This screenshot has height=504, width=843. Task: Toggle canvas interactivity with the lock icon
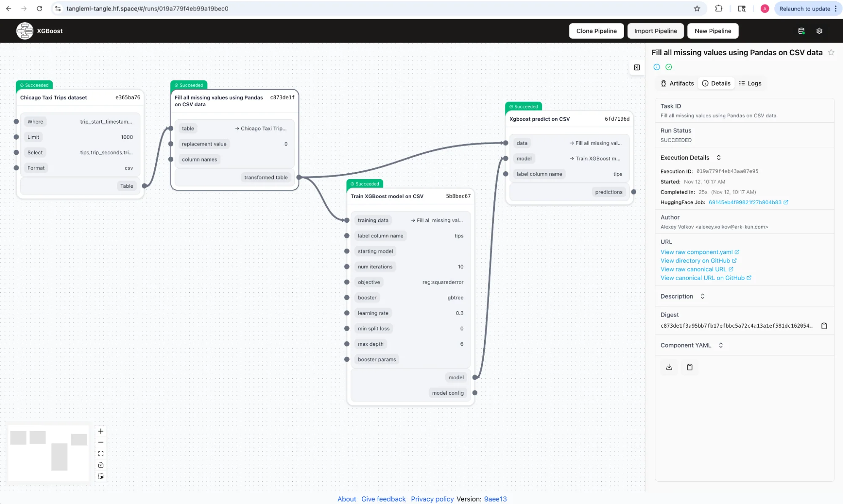[101, 465]
